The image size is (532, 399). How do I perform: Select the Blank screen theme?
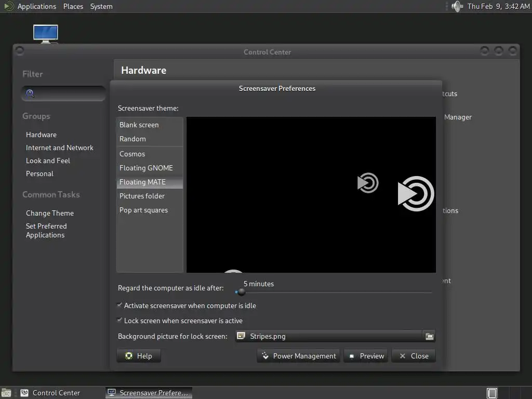point(150,125)
